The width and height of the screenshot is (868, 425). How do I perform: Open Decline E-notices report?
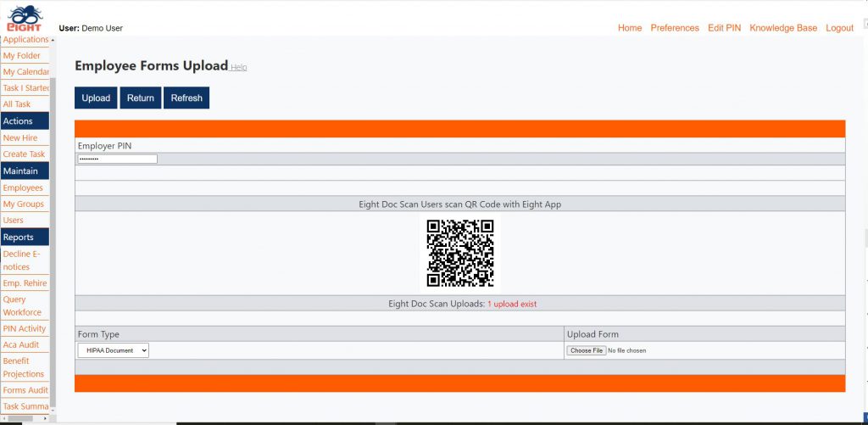click(21, 260)
